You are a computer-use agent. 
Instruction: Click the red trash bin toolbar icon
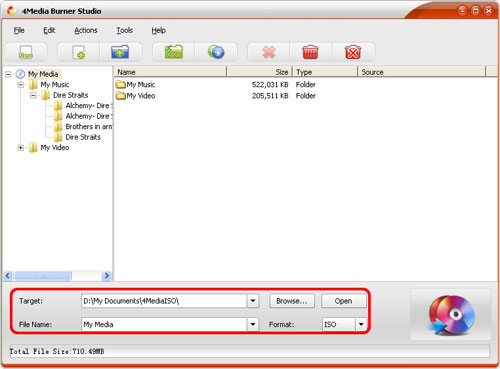310,52
